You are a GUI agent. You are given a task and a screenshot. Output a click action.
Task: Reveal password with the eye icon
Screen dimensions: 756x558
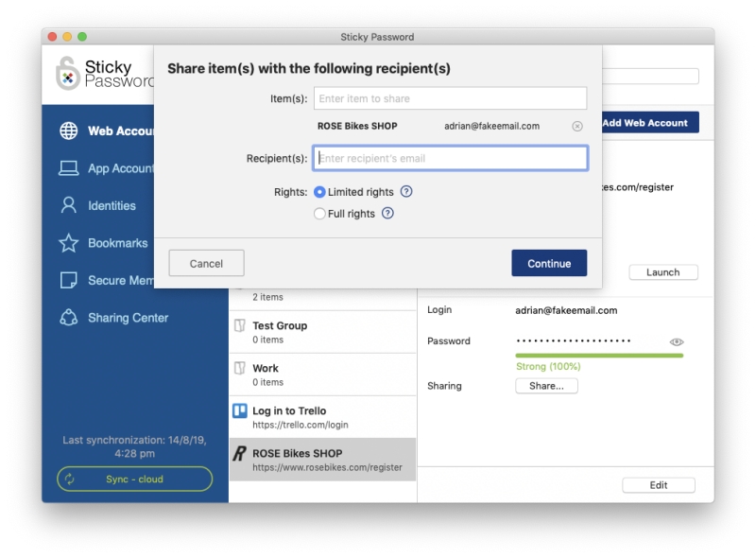pos(677,341)
